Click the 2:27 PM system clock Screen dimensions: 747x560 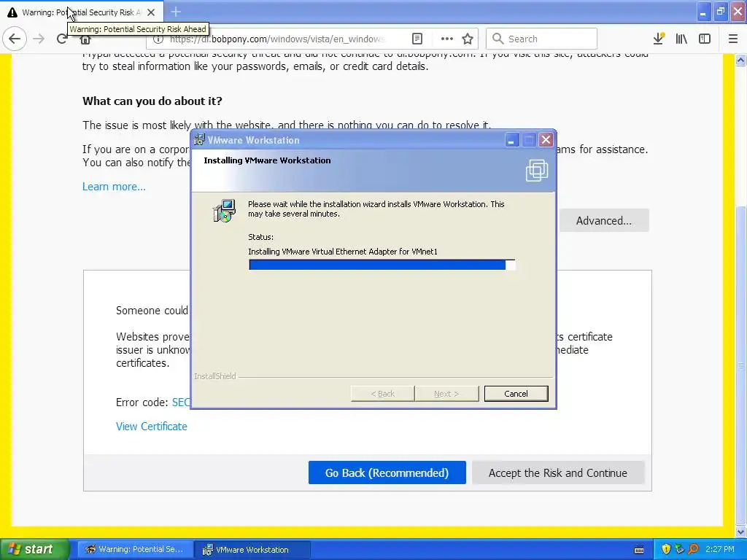coord(720,549)
